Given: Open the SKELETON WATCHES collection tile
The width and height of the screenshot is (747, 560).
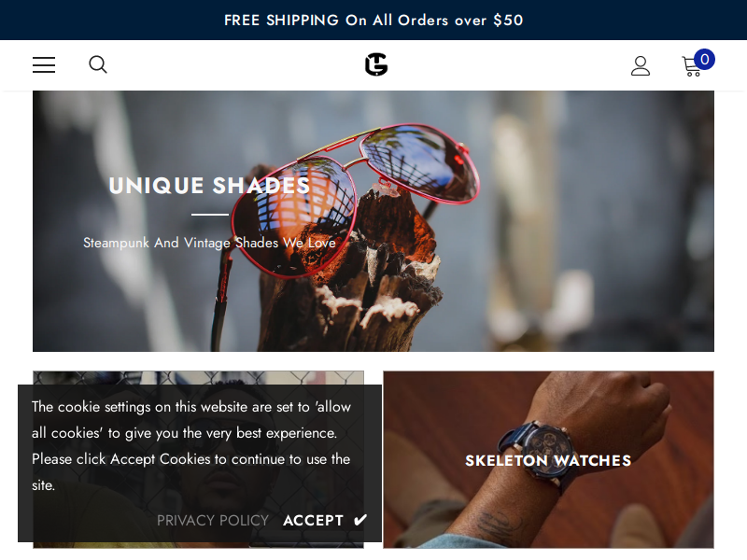Looking at the screenshot, I should (548, 459).
